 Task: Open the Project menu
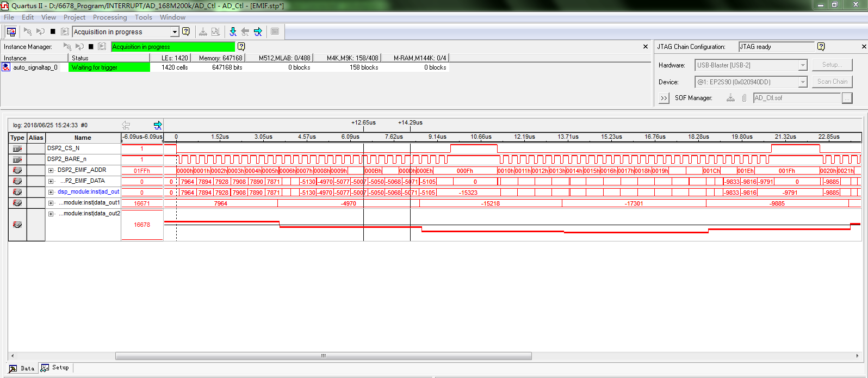75,17
